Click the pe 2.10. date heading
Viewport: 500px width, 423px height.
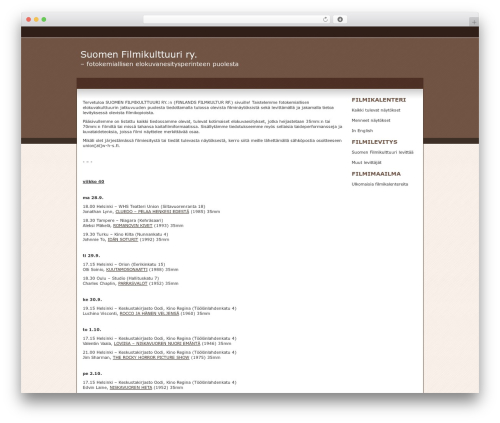92,374
